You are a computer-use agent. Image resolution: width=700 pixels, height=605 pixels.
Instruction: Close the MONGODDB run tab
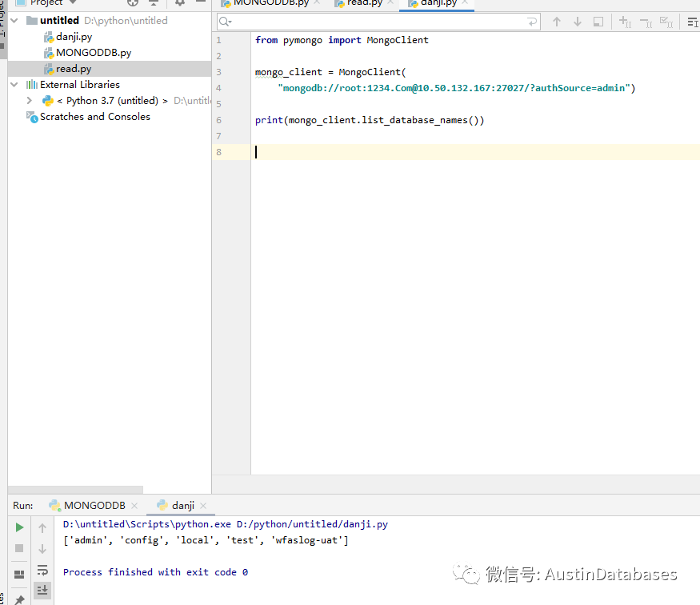pos(134,506)
